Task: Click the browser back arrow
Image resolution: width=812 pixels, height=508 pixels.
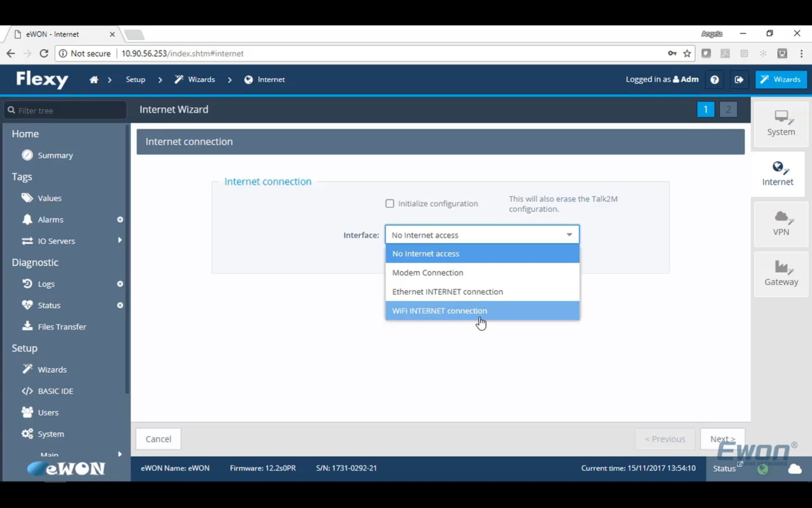Action: coord(11,53)
